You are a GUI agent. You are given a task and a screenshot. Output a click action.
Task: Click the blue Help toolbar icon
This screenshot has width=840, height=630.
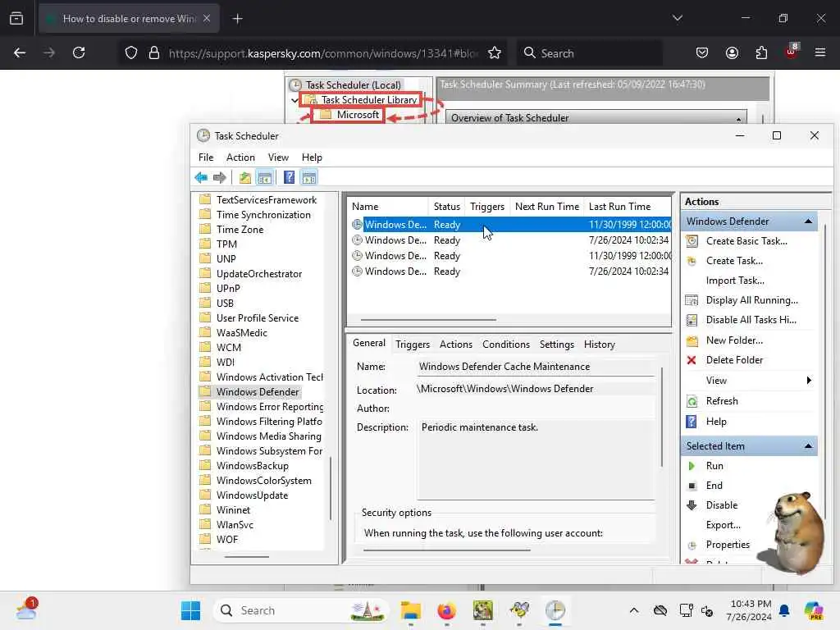pyautogui.click(x=289, y=177)
